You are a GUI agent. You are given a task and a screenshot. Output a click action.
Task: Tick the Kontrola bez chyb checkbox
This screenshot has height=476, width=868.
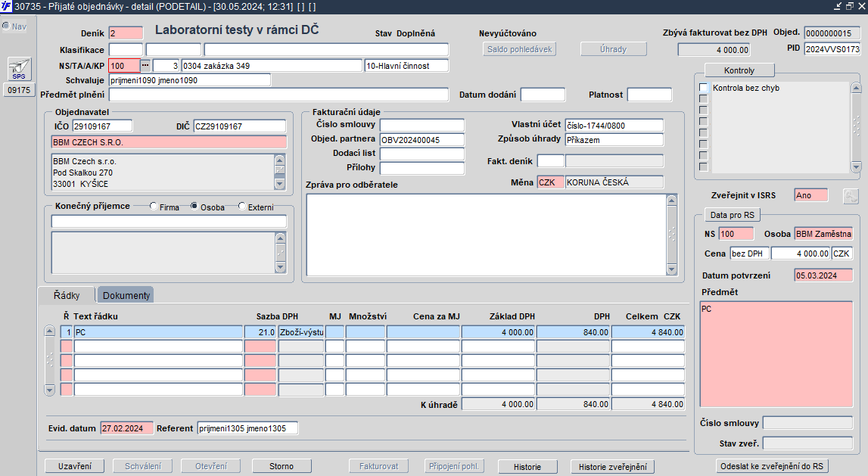(x=703, y=89)
